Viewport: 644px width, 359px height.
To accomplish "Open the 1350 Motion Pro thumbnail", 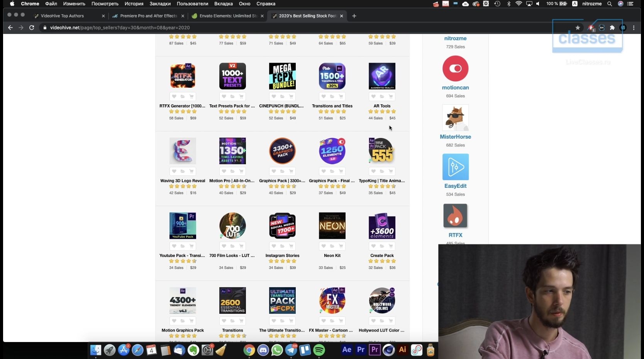I will click(232, 151).
